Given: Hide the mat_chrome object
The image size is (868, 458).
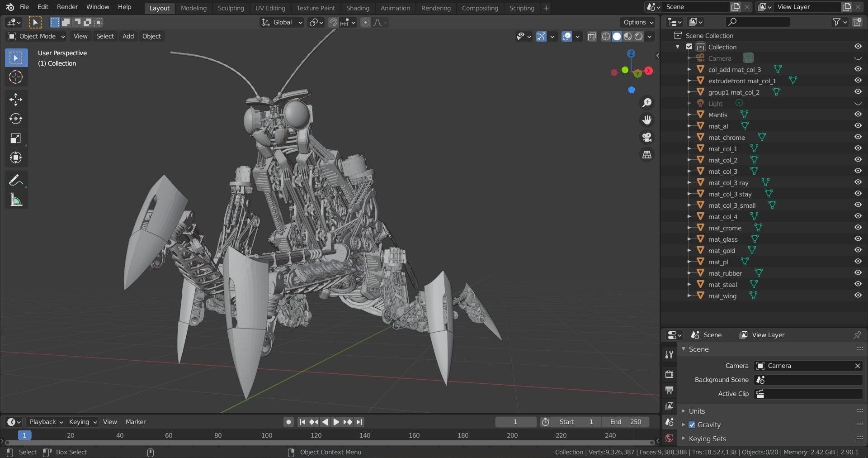Looking at the screenshot, I should click(x=858, y=137).
